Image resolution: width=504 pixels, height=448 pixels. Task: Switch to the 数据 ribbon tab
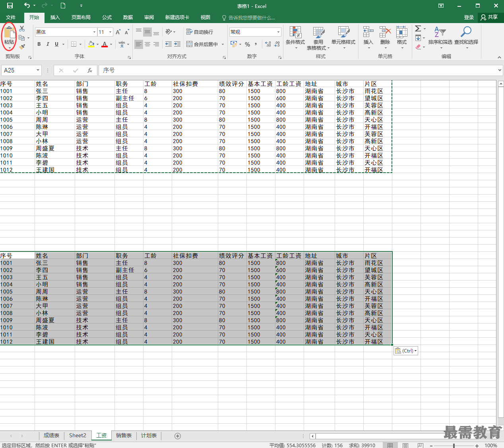click(128, 18)
